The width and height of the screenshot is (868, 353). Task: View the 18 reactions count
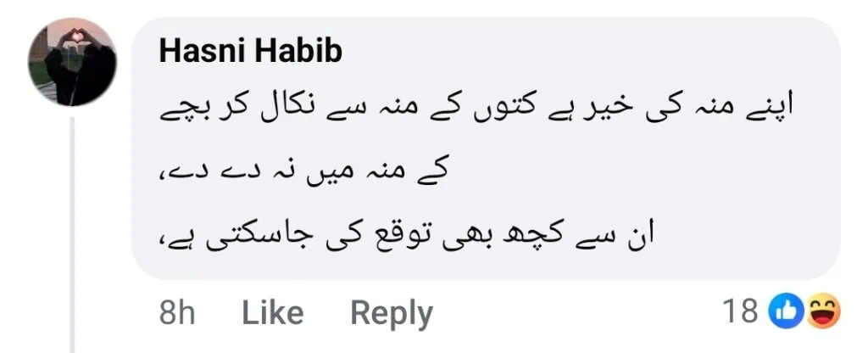tap(741, 311)
